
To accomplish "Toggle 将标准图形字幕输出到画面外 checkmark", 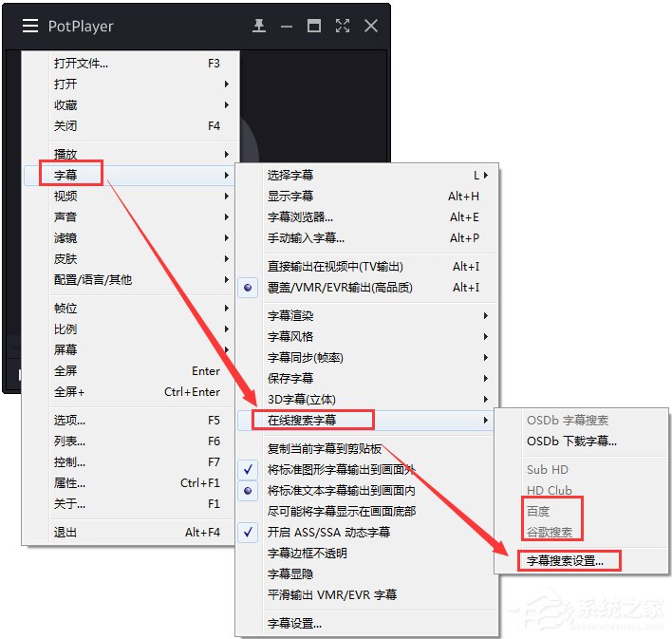I will 367,470.
